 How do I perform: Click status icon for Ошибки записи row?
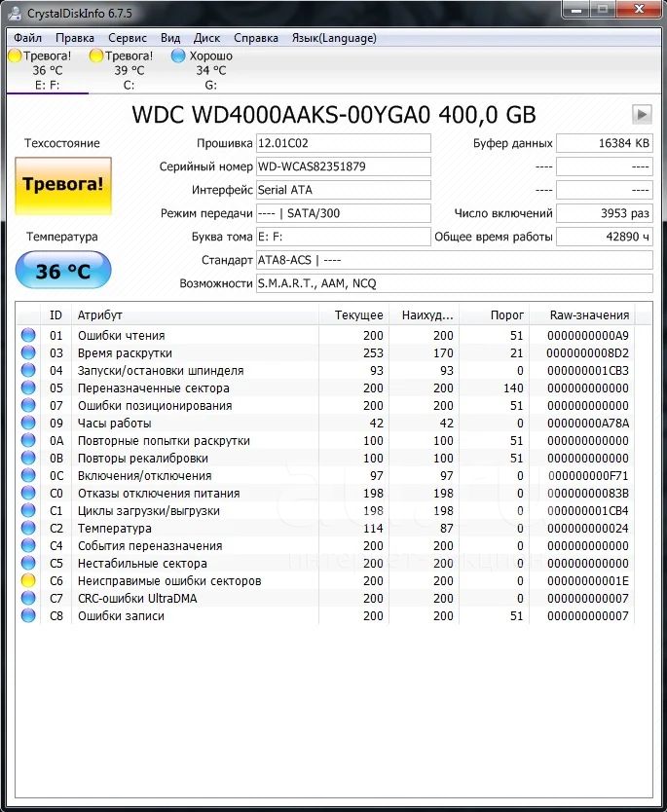coord(28,615)
